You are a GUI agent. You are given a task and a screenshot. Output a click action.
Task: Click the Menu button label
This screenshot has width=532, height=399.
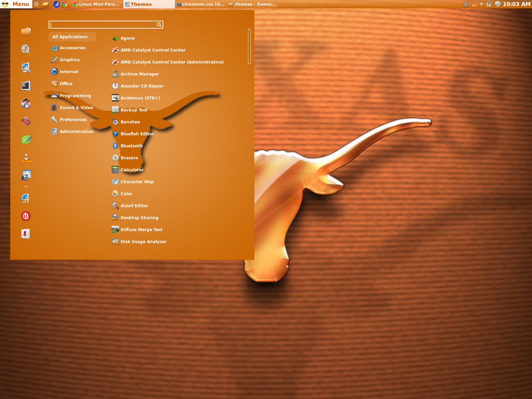(x=21, y=4)
